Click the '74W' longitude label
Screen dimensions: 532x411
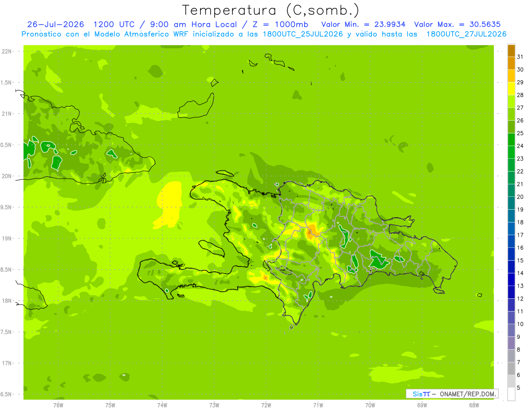(162, 405)
